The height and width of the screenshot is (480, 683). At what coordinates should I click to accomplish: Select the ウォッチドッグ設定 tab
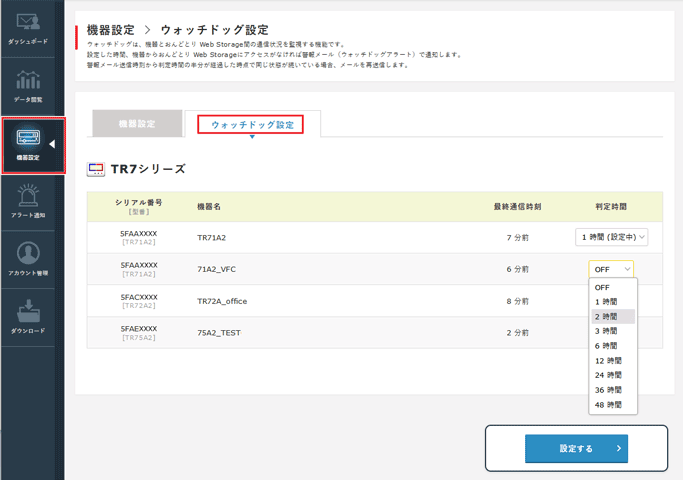point(252,125)
